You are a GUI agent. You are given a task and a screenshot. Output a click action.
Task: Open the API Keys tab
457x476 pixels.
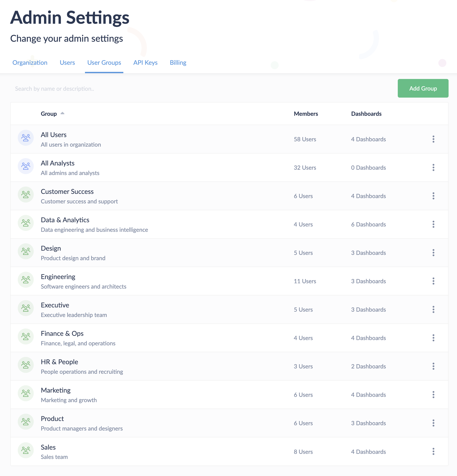[x=145, y=63]
